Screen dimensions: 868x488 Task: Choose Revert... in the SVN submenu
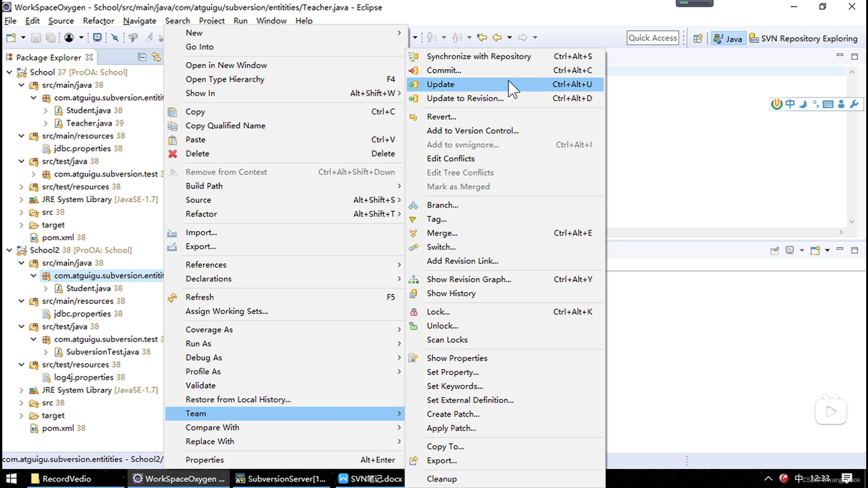pos(505,117)
